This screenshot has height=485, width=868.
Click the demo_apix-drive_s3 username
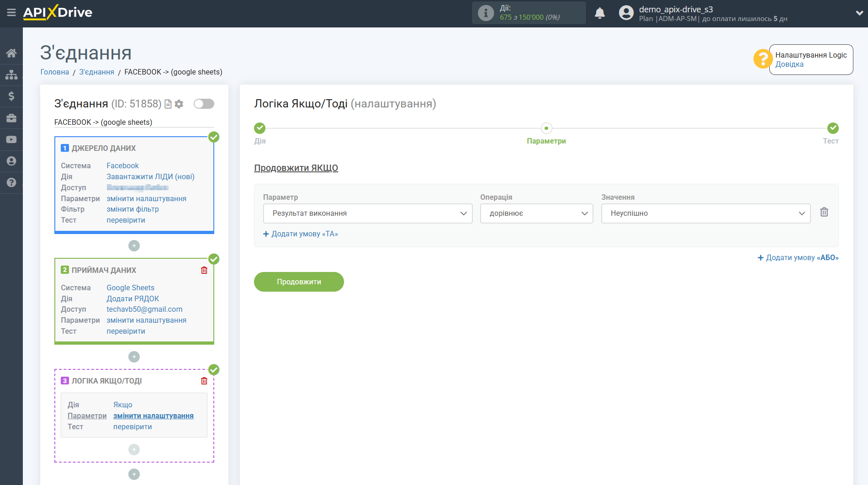pos(676,10)
